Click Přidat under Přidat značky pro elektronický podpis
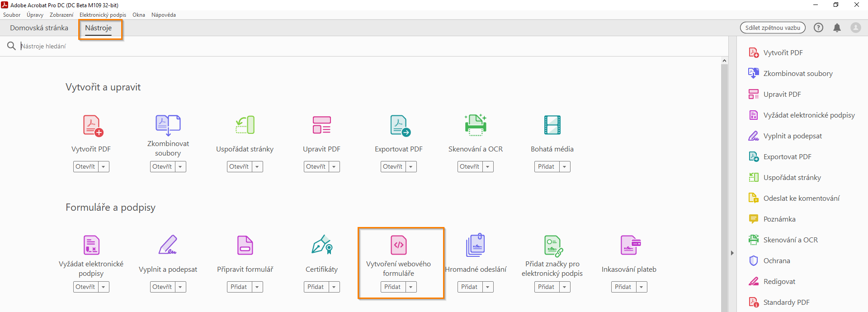 (x=546, y=287)
